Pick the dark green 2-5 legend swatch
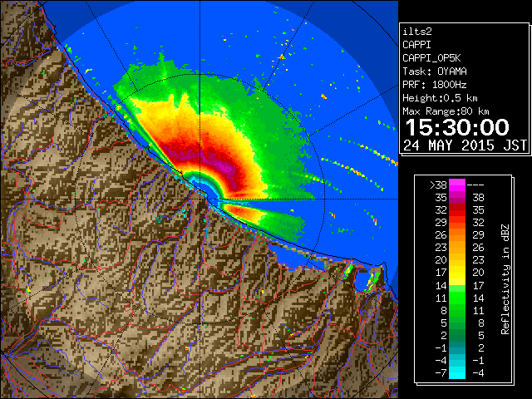Viewport: 532px width, 399px height. tap(457, 335)
